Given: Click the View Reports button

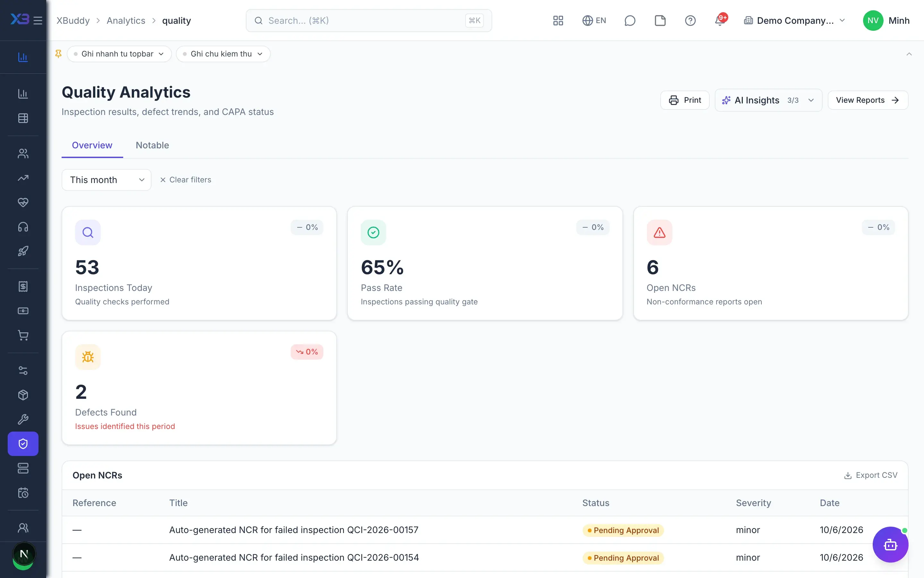Looking at the screenshot, I should coord(868,100).
